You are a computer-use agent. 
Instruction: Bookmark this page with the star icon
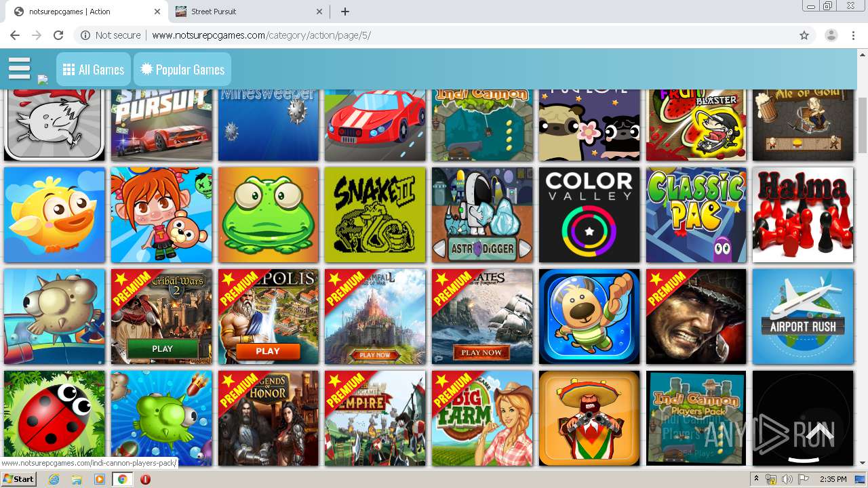804,35
